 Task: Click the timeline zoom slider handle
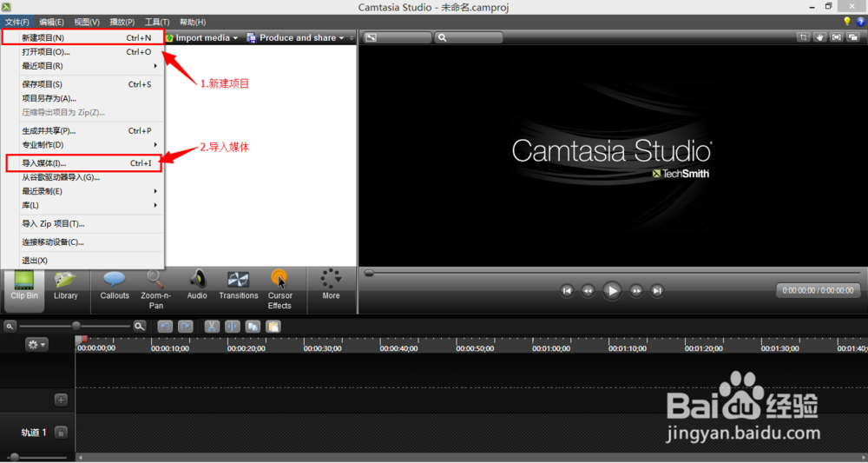[76, 326]
